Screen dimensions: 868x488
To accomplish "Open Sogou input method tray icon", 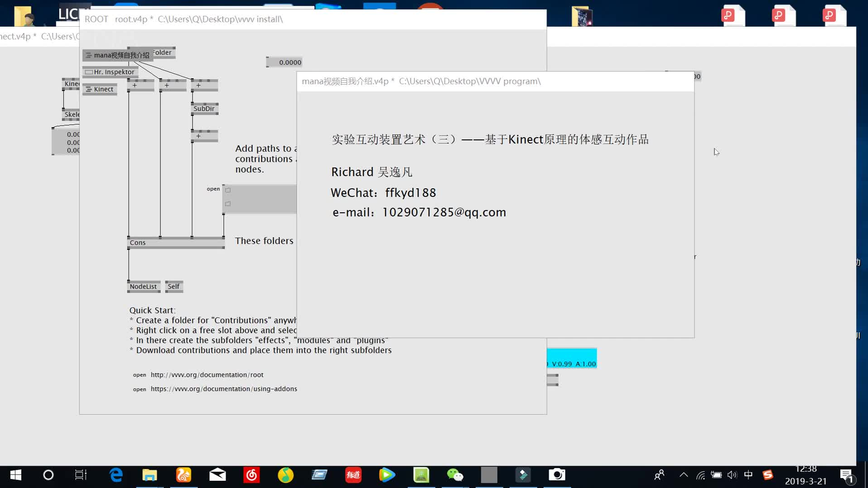I will [x=767, y=475].
